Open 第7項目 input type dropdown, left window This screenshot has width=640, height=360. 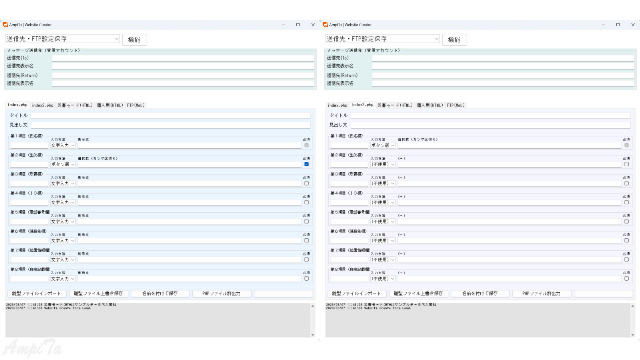[63, 260]
